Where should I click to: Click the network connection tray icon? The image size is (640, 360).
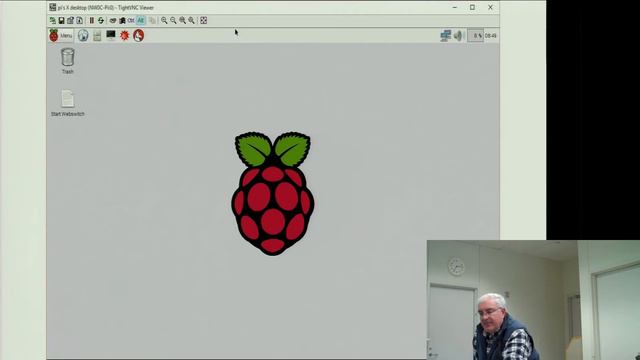point(445,36)
